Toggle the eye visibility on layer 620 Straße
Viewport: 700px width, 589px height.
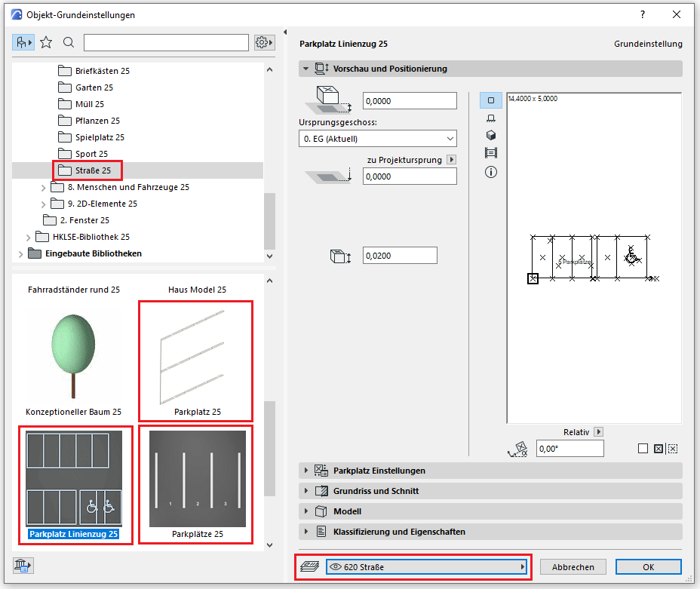(336, 567)
